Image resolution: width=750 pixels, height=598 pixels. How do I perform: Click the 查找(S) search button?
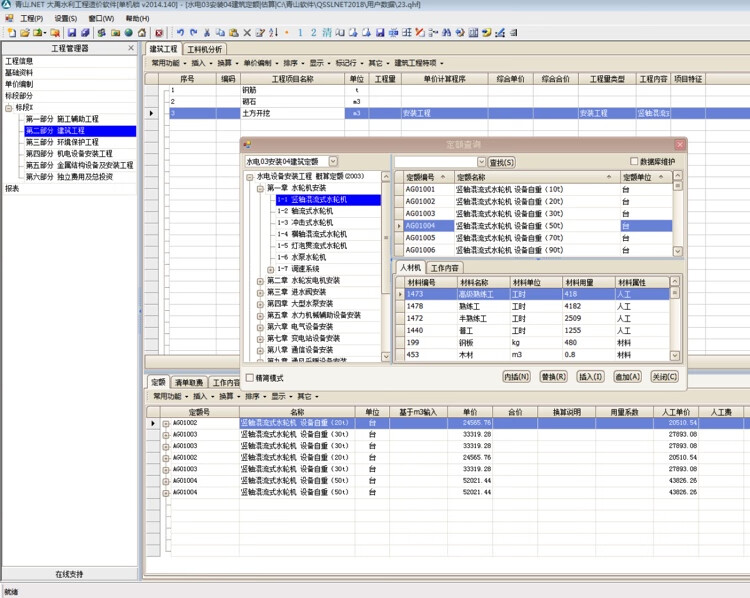point(501,162)
